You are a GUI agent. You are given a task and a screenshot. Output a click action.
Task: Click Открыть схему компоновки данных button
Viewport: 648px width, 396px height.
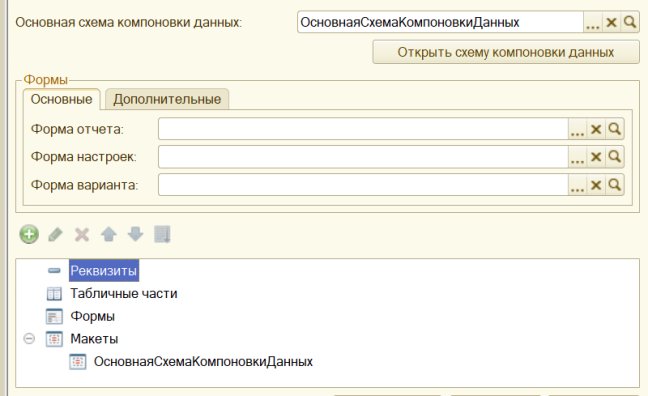506,52
